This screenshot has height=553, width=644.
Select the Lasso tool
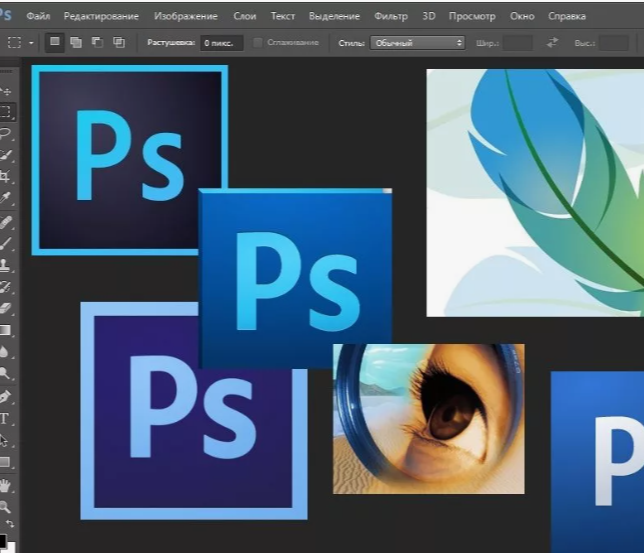[x=6, y=133]
